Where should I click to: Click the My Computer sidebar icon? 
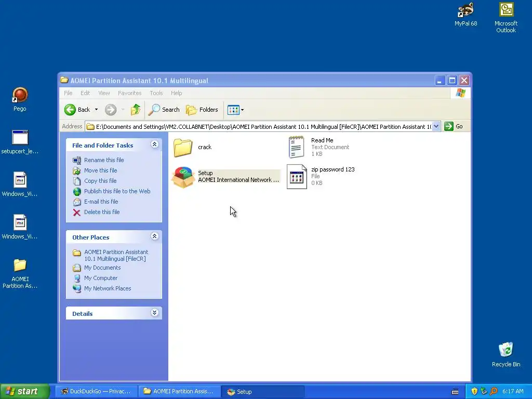pos(77,278)
